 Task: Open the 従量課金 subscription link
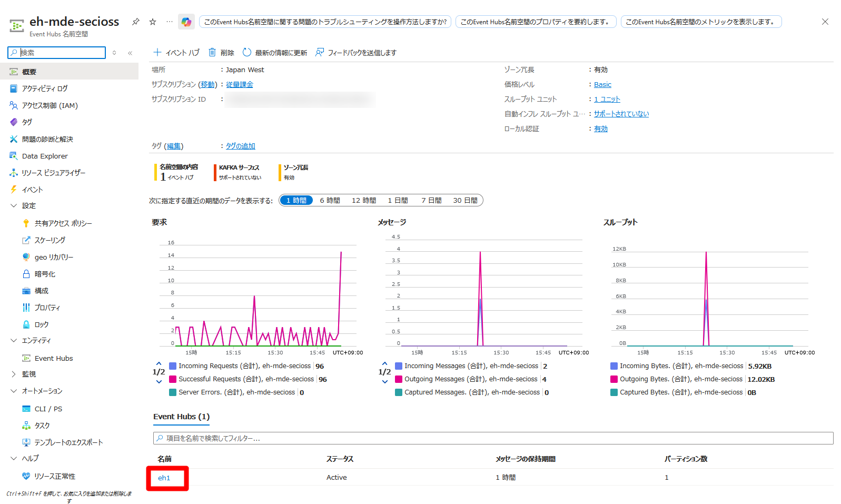coord(240,84)
